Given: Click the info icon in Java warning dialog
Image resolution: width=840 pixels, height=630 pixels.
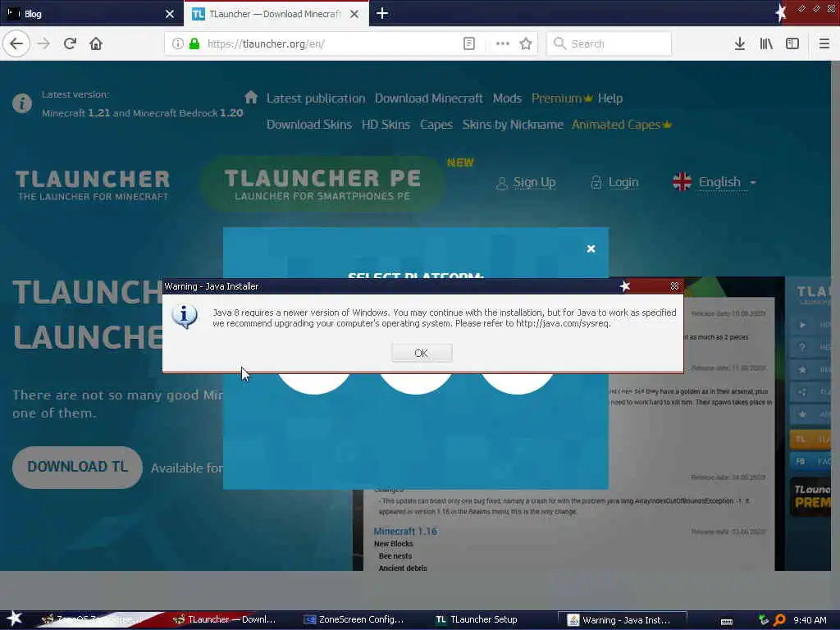Looking at the screenshot, I should pos(185,316).
